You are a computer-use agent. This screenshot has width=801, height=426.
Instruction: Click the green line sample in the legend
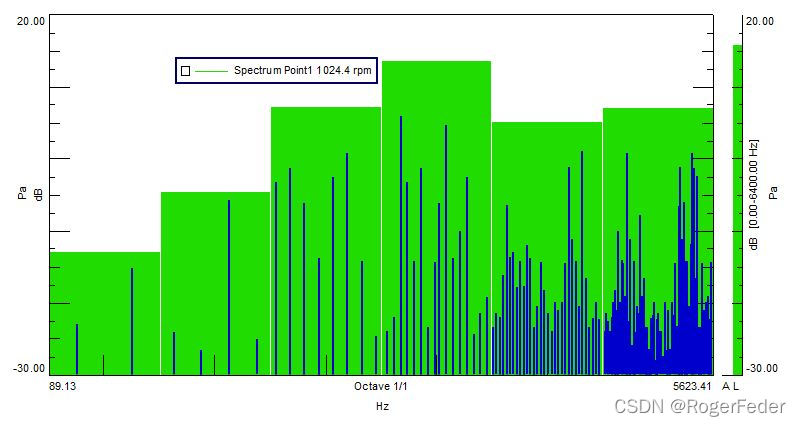pyautogui.click(x=211, y=71)
